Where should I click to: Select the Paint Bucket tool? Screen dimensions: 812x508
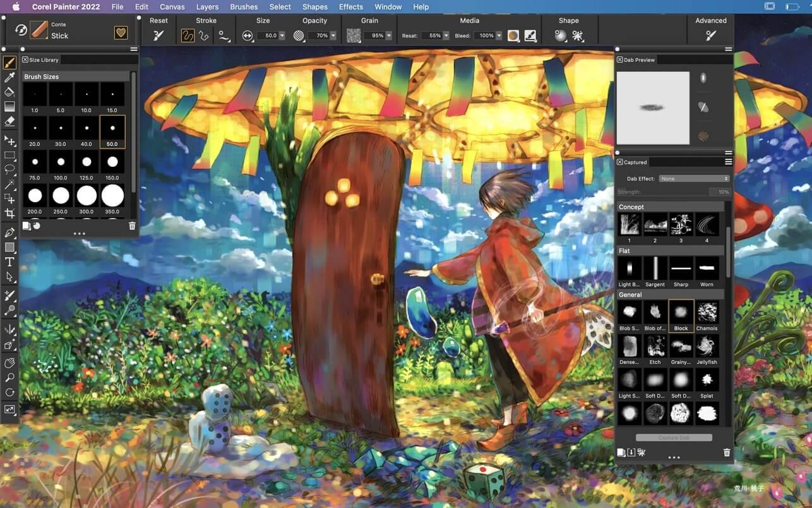9,92
